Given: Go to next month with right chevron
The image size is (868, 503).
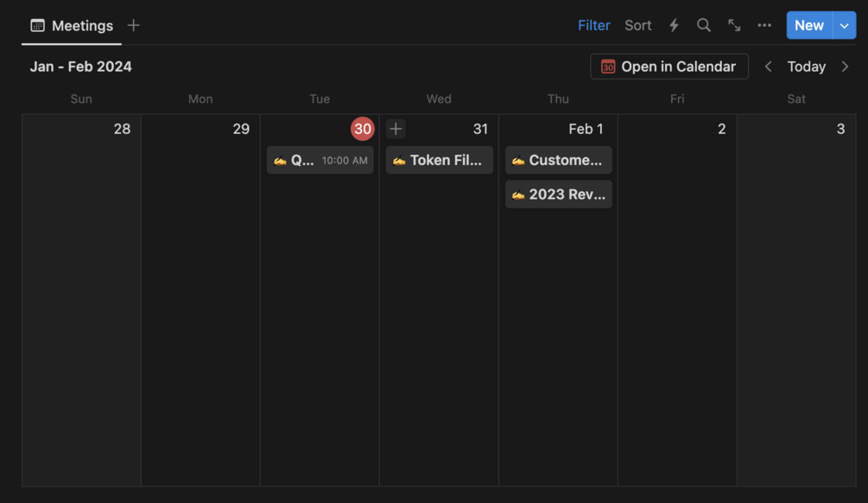Looking at the screenshot, I should click(x=845, y=67).
